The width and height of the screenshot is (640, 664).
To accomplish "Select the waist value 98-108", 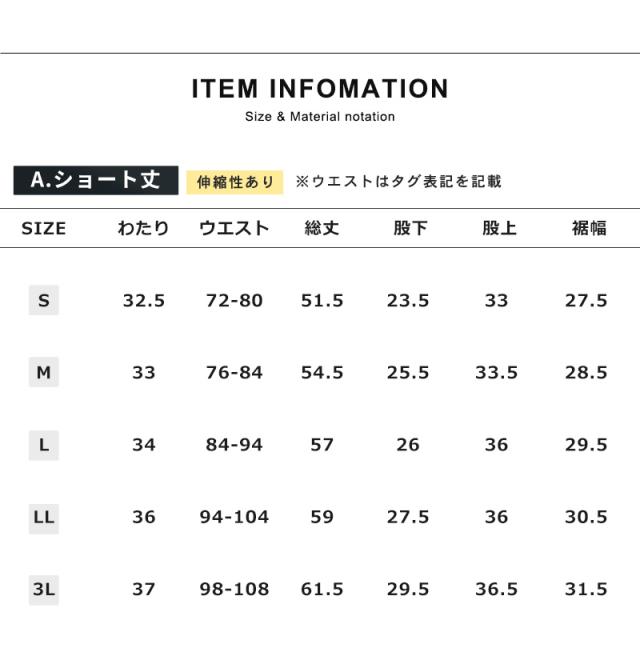I will (x=234, y=589).
